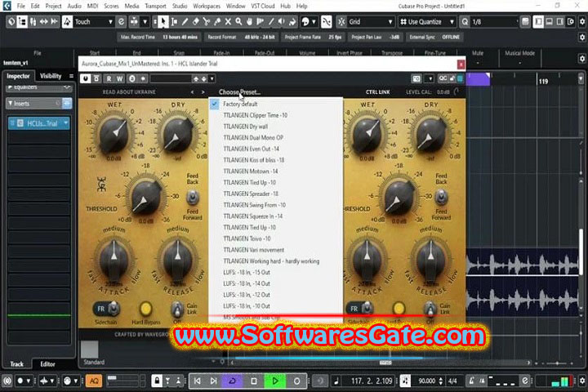Open the HCUs...Trial insert slot dropdown arrow
Screen dimensions: 588x392
tap(66, 123)
